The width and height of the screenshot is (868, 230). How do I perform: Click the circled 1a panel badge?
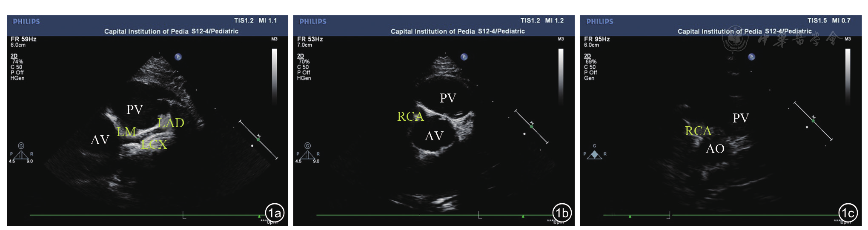click(275, 213)
